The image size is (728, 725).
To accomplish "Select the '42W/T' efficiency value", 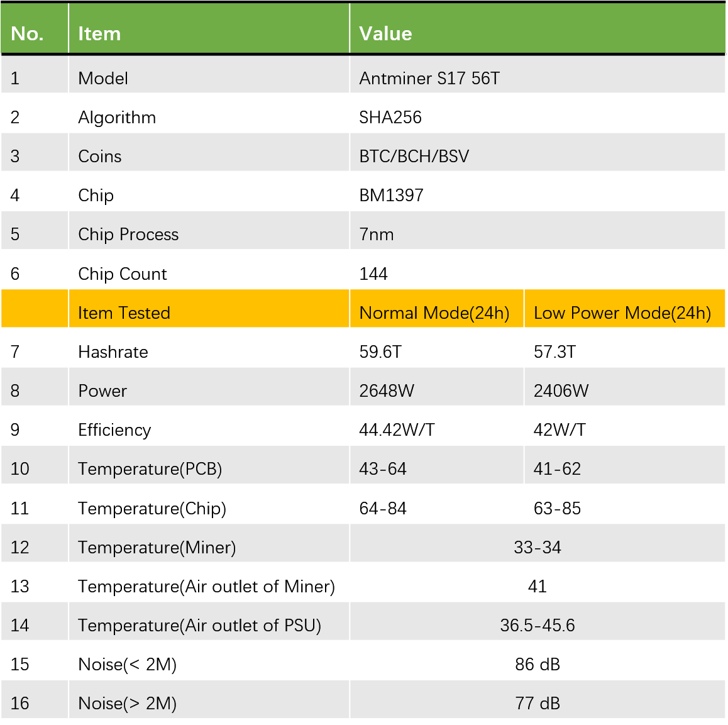I will pyautogui.click(x=560, y=430).
